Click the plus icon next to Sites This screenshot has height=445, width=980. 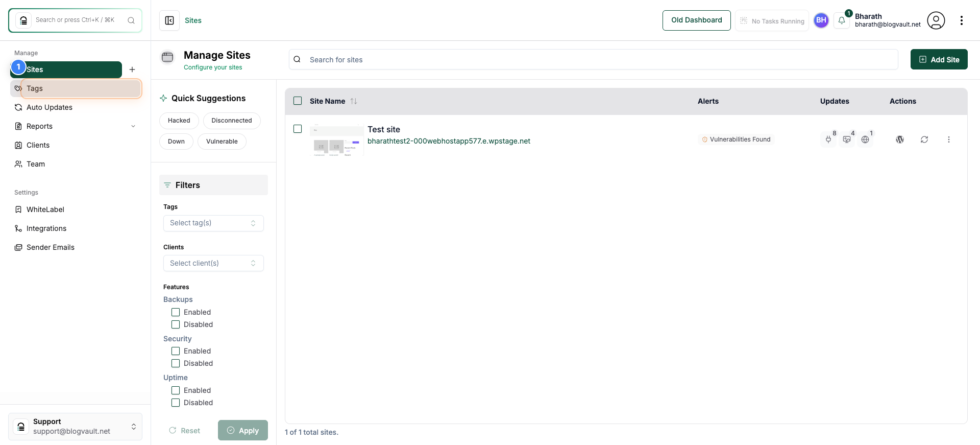132,69
